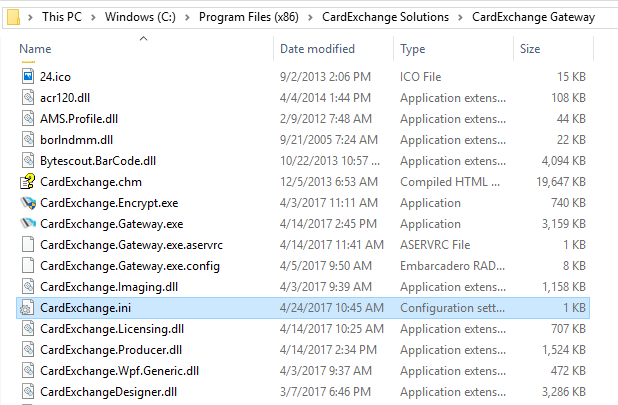Select the file named CardExchange.Wpf.Generic.dll
This screenshot has width=618, height=405.
tap(119, 371)
